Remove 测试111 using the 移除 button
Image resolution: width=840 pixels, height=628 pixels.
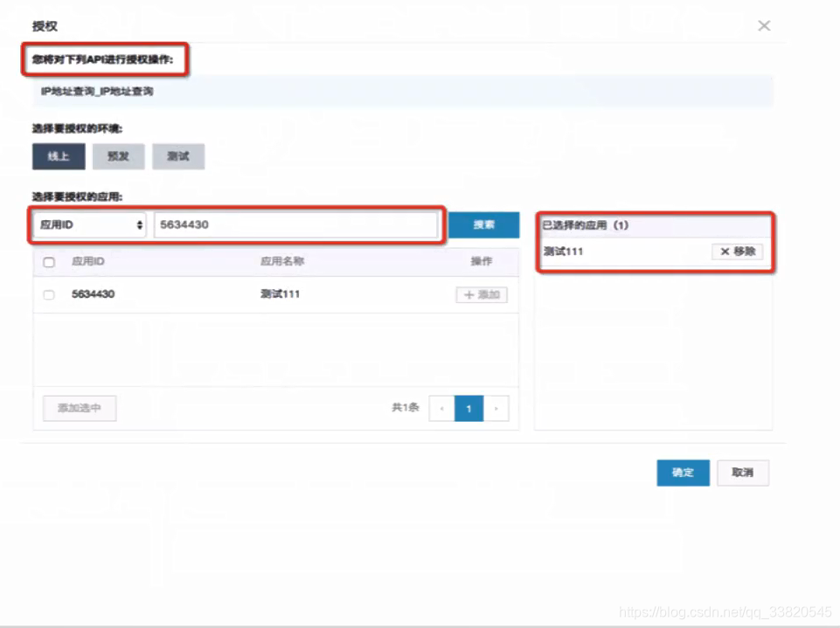click(737, 252)
